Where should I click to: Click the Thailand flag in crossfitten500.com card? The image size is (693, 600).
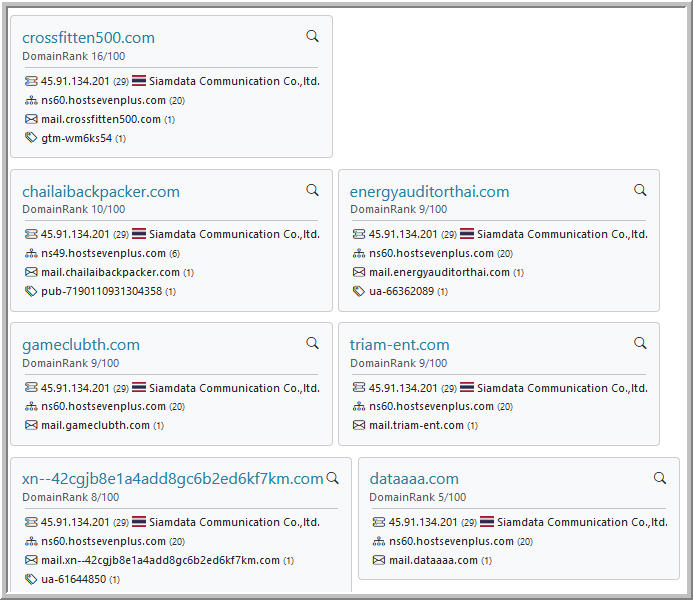139,81
